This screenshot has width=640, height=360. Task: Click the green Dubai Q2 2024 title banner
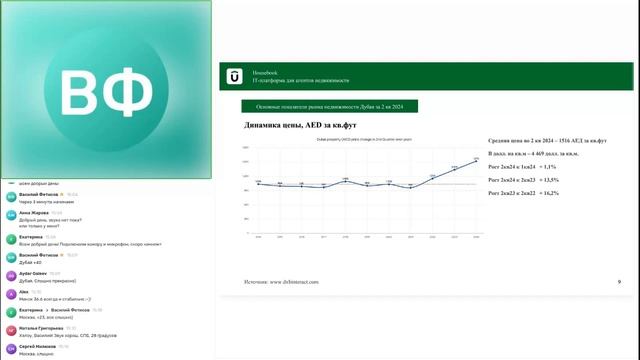329,106
